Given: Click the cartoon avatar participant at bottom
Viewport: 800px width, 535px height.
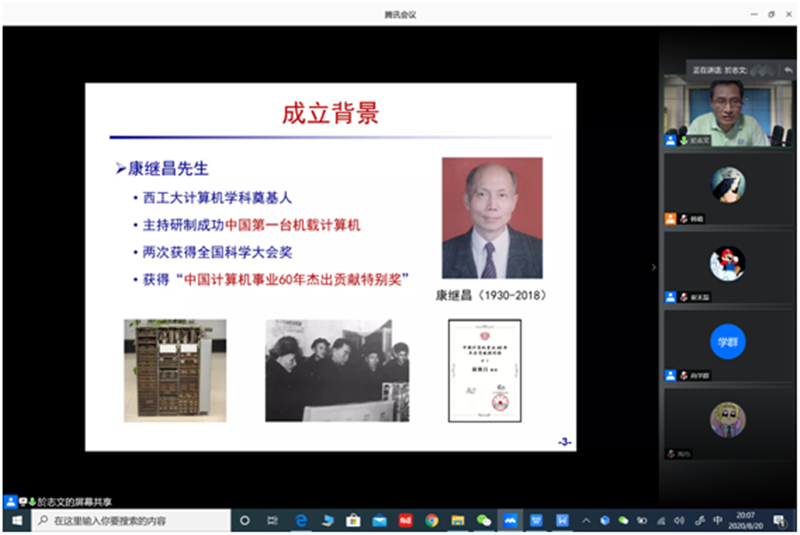Looking at the screenshot, I should click(x=728, y=417).
